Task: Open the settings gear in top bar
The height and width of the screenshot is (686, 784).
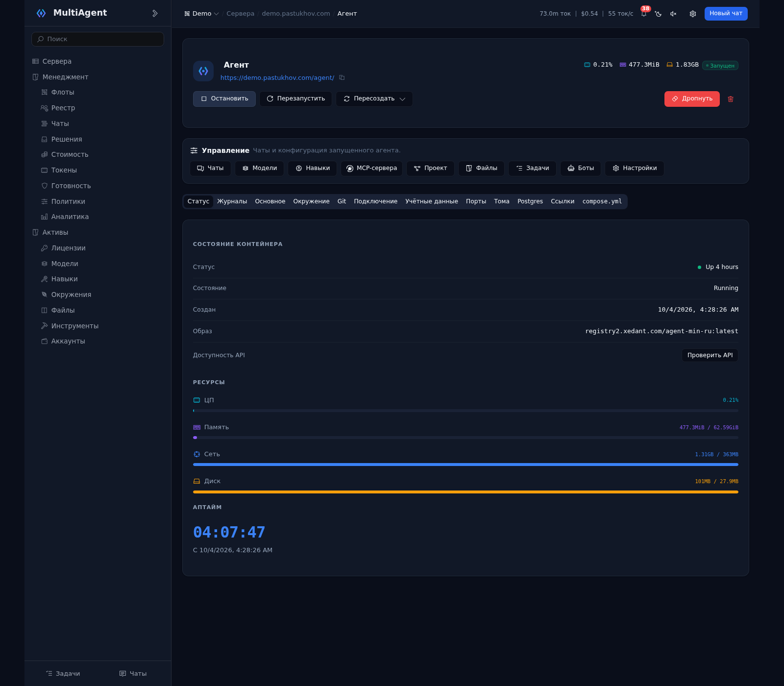Action: (x=693, y=14)
